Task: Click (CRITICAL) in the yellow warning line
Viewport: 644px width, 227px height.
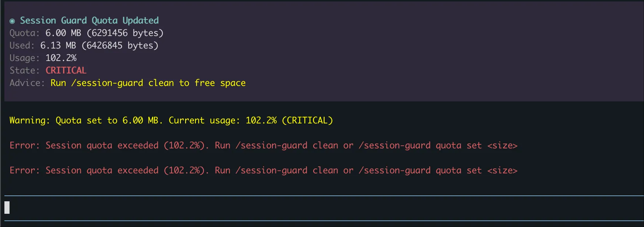Action: tap(307, 120)
